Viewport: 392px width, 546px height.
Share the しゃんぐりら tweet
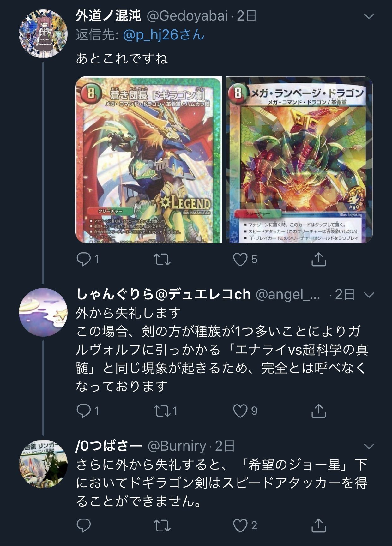click(318, 411)
